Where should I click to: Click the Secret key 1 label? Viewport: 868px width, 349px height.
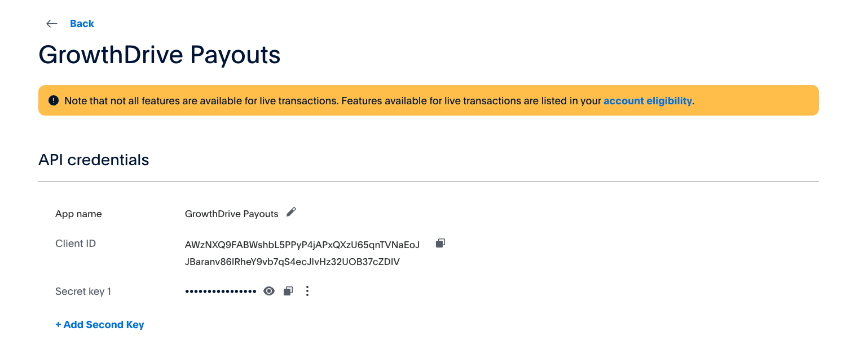[83, 291]
